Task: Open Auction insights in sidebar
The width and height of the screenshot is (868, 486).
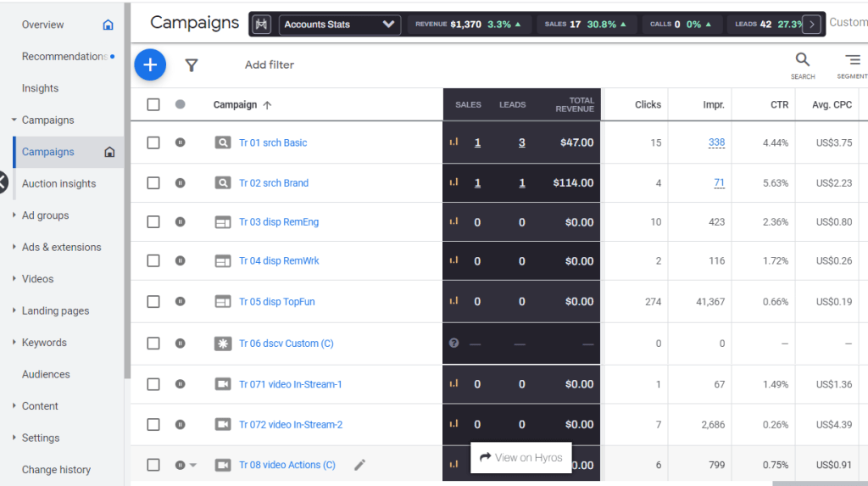Action: (x=58, y=183)
